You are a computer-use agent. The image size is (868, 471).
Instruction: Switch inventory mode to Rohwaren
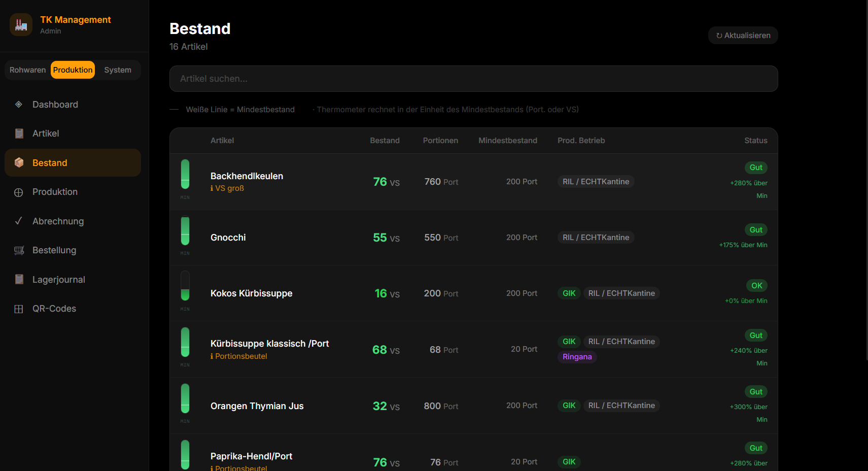pyautogui.click(x=28, y=70)
